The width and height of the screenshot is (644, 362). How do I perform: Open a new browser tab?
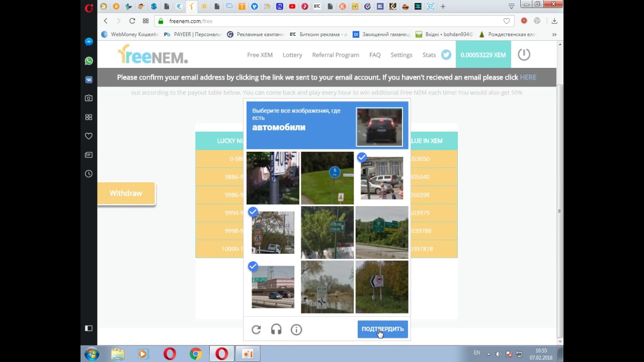443,7
